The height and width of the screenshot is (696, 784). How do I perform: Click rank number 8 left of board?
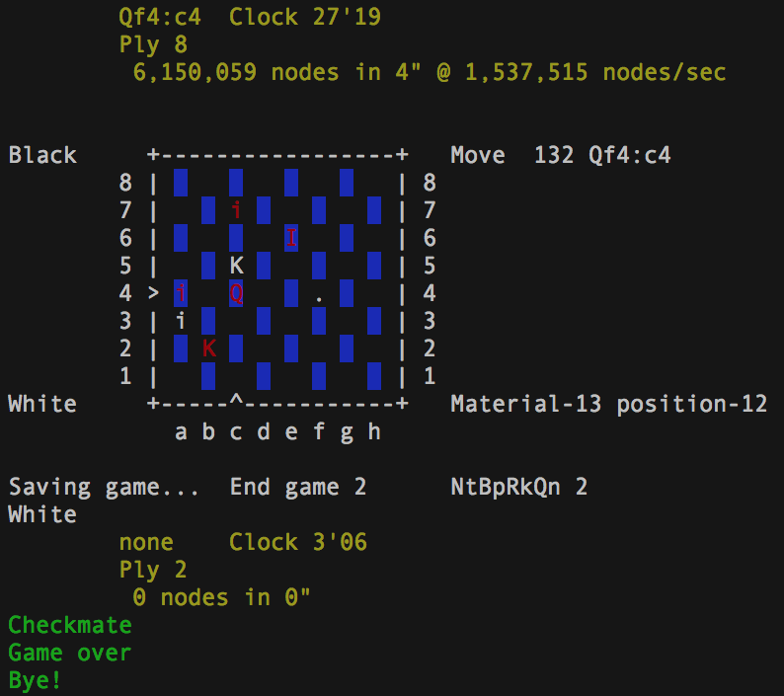pos(125,183)
